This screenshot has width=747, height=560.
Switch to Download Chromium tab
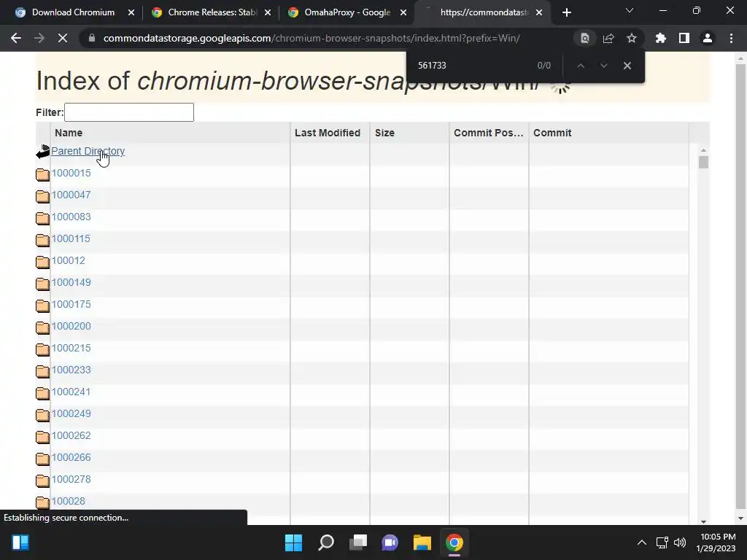[x=73, y=12]
